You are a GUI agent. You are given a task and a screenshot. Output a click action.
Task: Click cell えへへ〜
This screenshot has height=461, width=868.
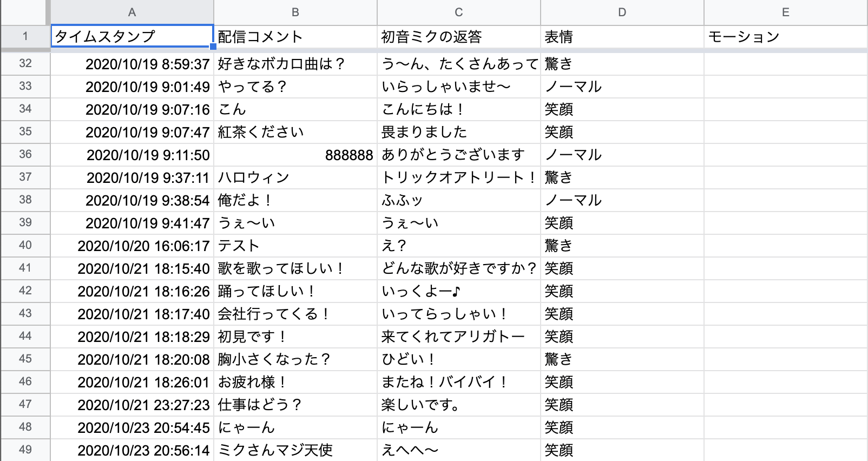coord(459,450)
